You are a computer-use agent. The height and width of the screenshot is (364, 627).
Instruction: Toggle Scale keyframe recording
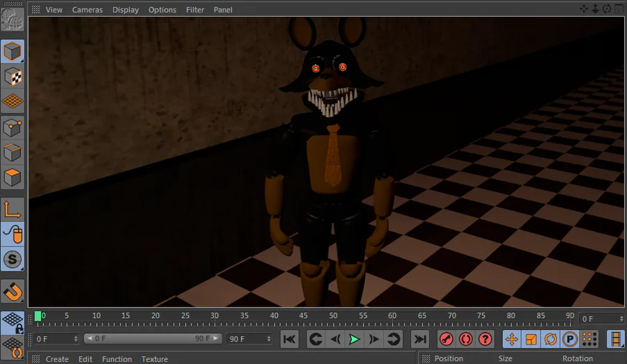pyautogui.click(x=531, y=339)
